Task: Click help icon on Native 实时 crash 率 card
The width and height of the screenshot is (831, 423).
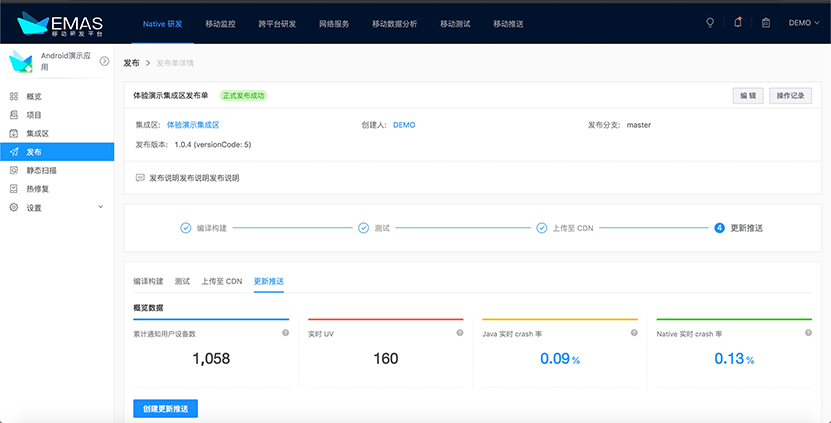Action: tap(808, 333)
